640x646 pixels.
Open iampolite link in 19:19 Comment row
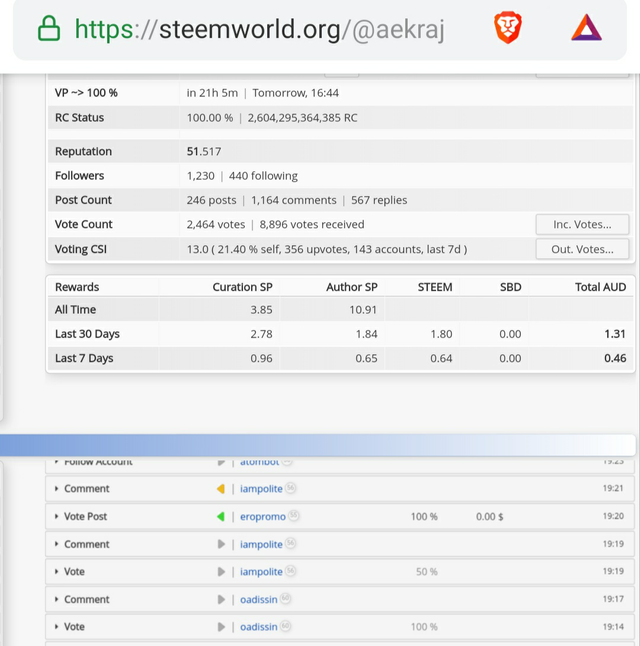[x=261, y=544]
